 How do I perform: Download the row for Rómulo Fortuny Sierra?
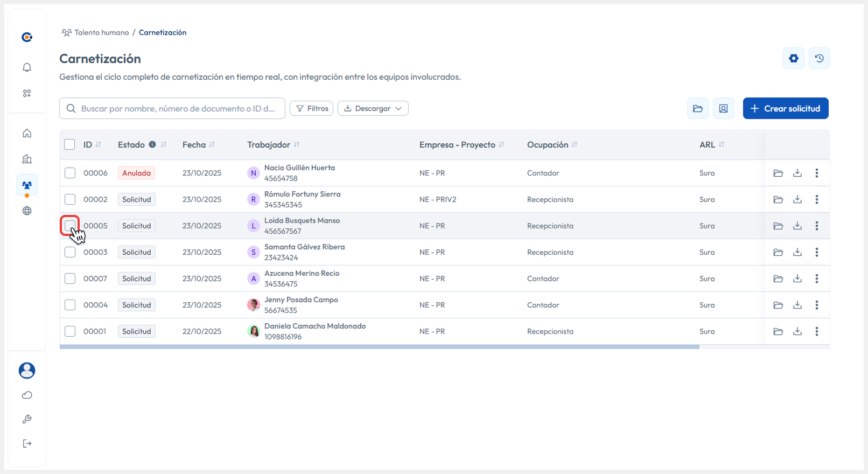click(797, 199)
